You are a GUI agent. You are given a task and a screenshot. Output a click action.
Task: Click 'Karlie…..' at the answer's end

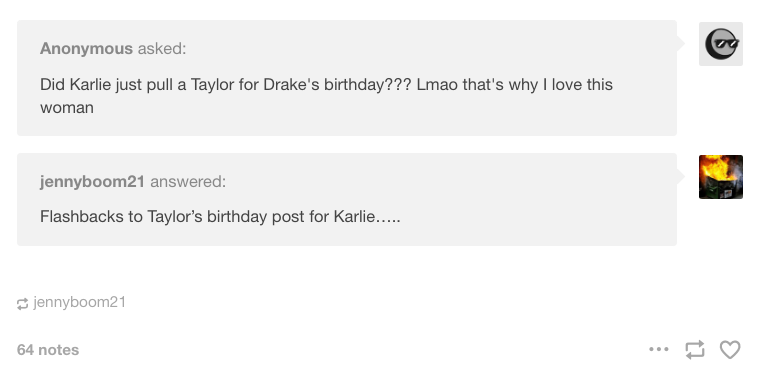tap(367, 216)
